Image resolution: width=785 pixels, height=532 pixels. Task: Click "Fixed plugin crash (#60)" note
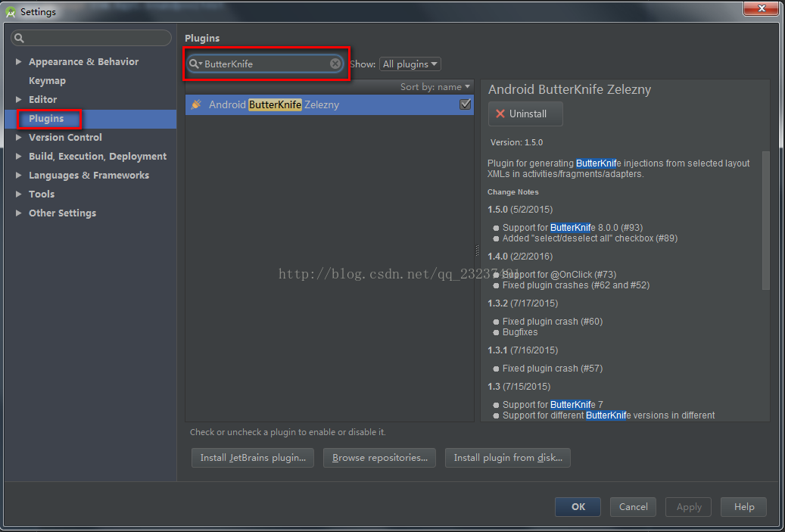(x=552, y=322)
